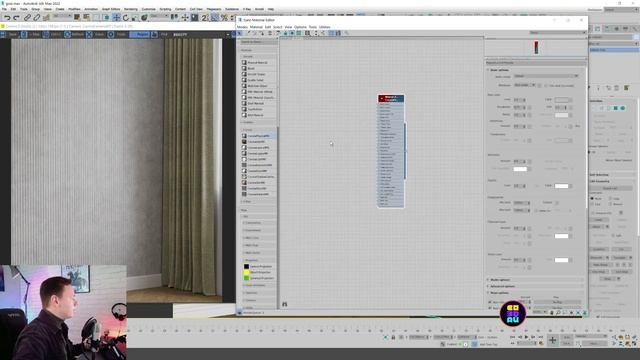The height and width of the screenshot is (360, 640).
Task: Open the Material menu in Slate editor
Action: click(x=256, y=27)
